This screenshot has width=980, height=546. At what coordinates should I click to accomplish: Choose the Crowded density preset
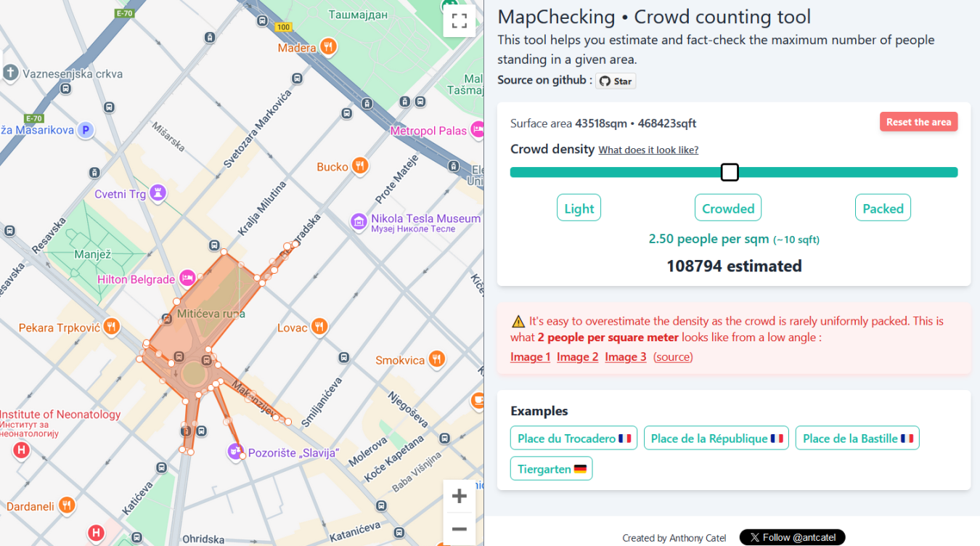pos(728,208)
